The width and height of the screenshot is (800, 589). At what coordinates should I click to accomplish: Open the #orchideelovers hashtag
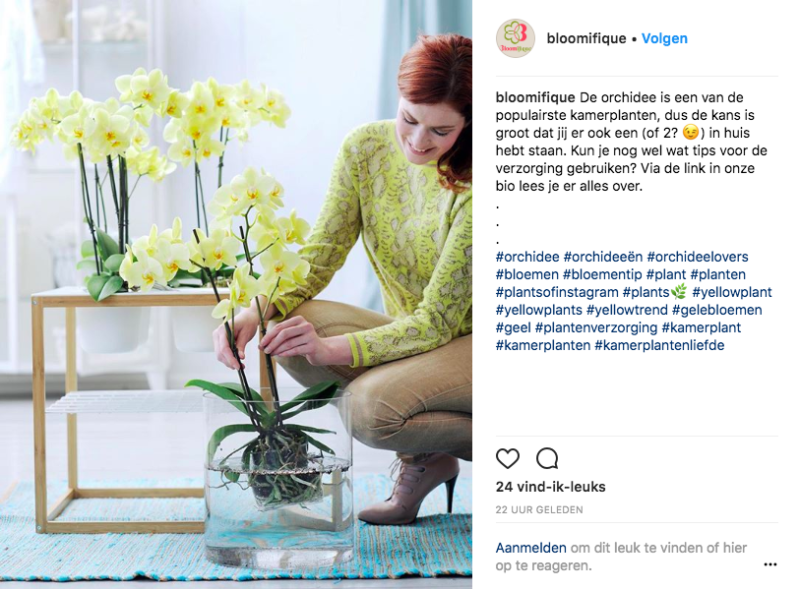(x=697, y=257)
